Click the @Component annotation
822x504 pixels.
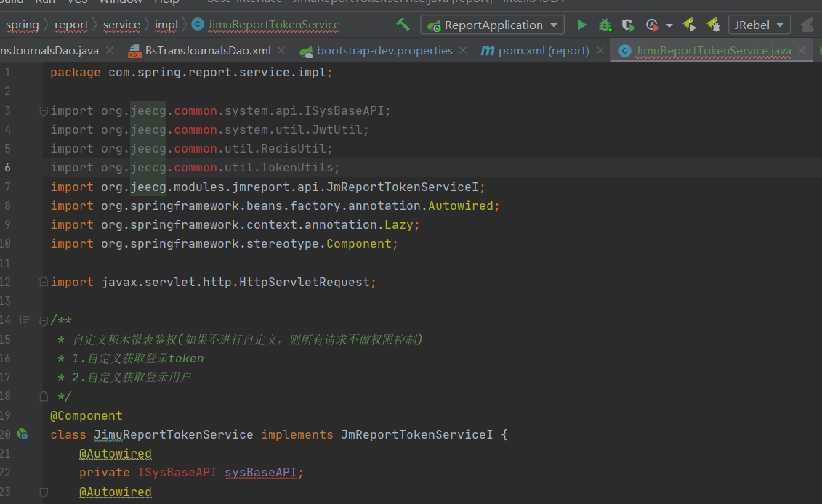coord(86,415)
